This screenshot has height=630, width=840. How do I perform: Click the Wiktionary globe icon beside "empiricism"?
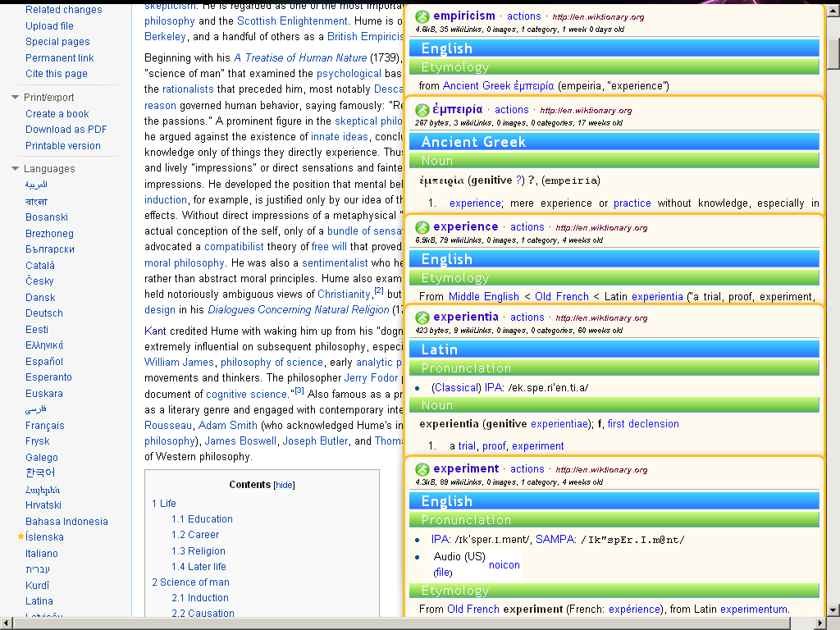click(422, 16)
